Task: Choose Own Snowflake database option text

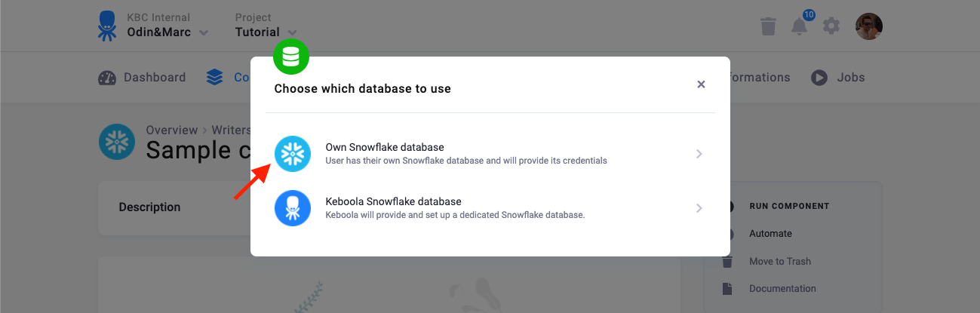Action: pos(385,147)
